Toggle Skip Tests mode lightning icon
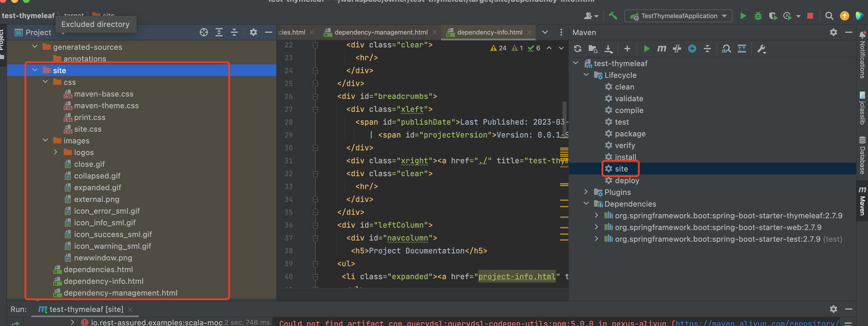Viewport: 868px width, 326px height. click(692, 49)
